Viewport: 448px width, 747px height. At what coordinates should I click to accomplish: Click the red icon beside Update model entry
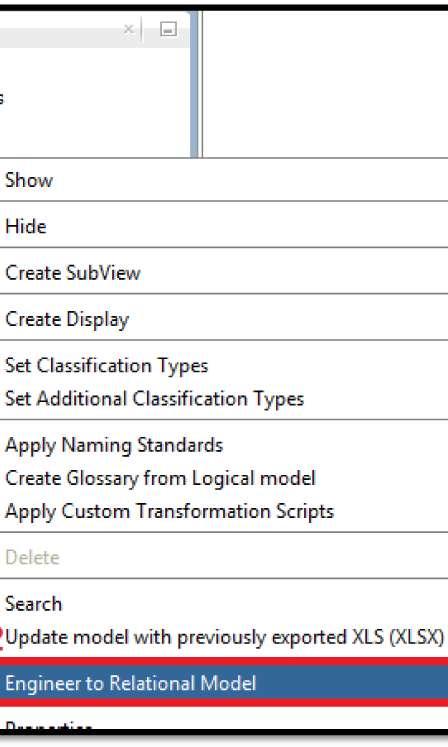tap(1, 637)
